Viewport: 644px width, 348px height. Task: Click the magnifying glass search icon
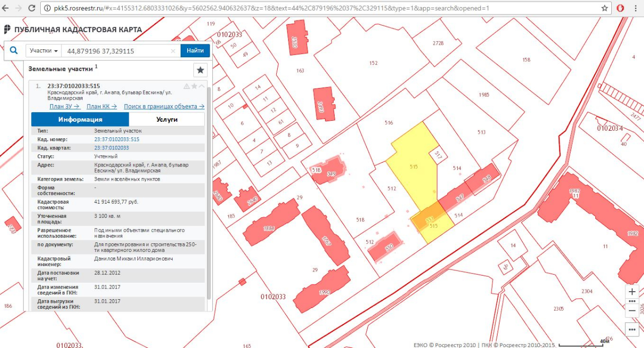point(14,50)
